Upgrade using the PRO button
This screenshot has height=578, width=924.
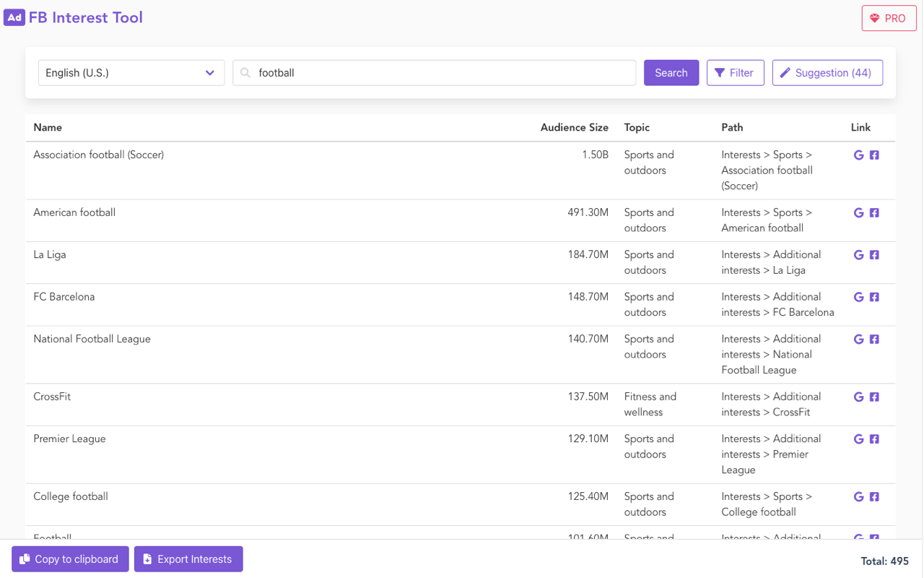(x=888, y=19)
